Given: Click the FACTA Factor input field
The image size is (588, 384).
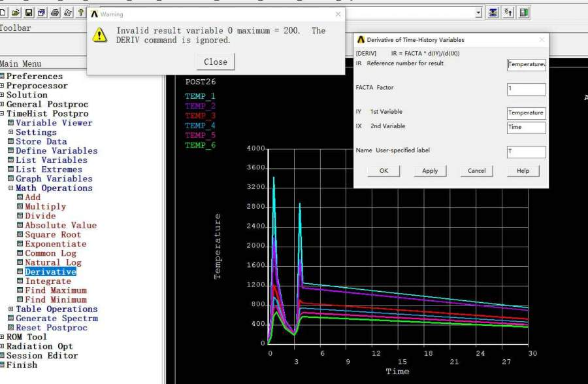Looking at the screenshot, I should click(x=526, y=89).
